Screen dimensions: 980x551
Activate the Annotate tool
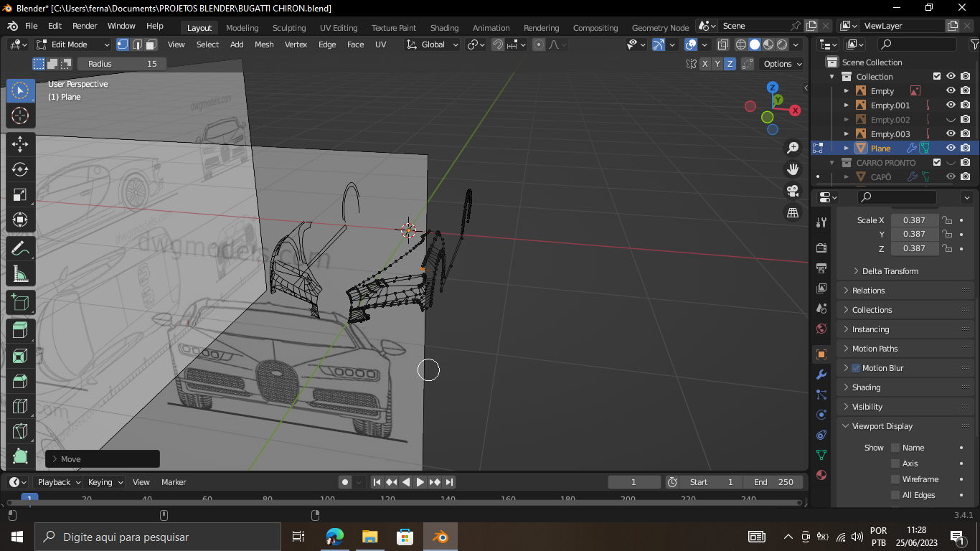point(20,249)
